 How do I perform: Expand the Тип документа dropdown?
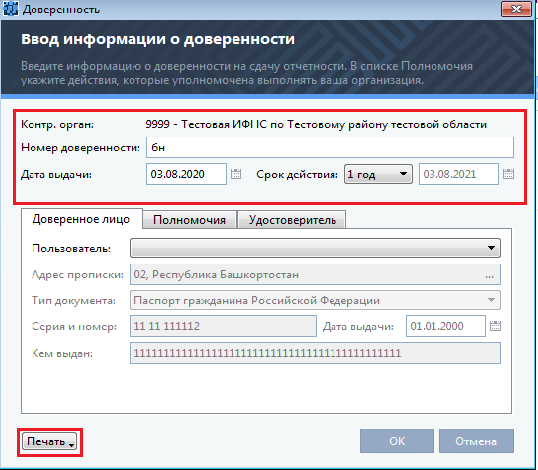[x=315, y=300]
